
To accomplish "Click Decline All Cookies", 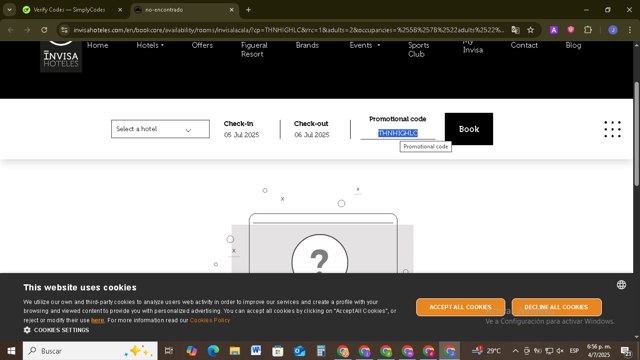I will (x=556, y=307).
